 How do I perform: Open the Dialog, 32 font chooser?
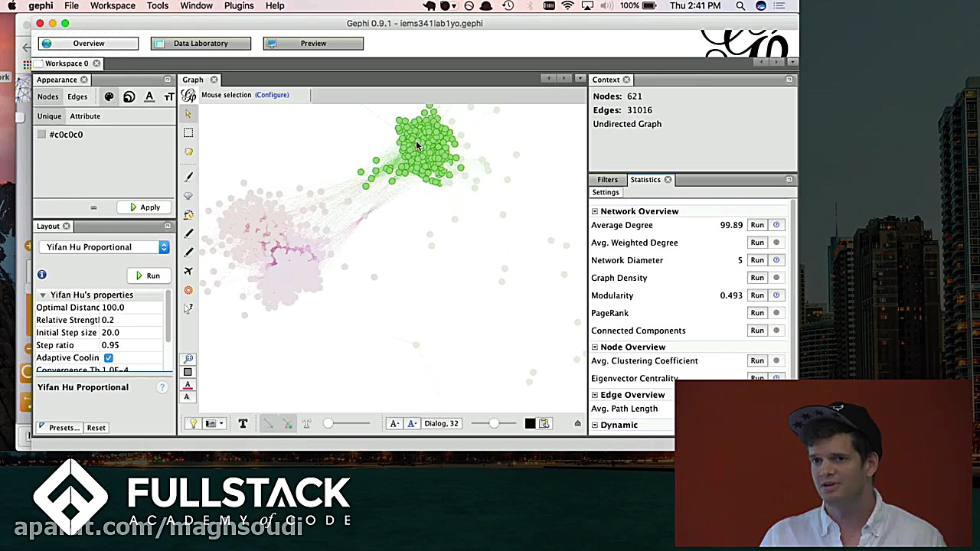442,423
